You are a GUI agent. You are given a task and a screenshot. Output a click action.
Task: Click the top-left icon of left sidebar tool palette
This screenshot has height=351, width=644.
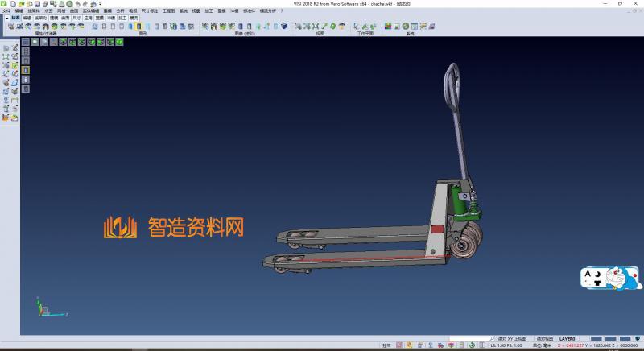pos(6,48)
